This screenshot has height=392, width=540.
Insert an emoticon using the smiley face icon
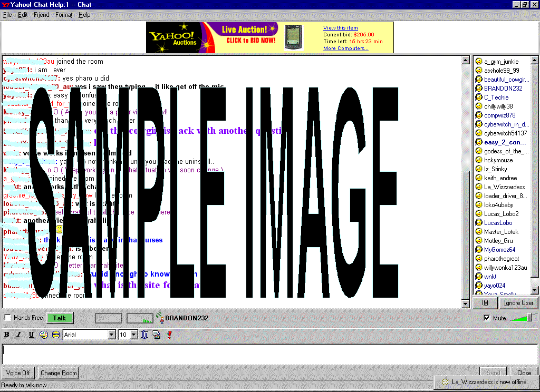pos(55,334)
